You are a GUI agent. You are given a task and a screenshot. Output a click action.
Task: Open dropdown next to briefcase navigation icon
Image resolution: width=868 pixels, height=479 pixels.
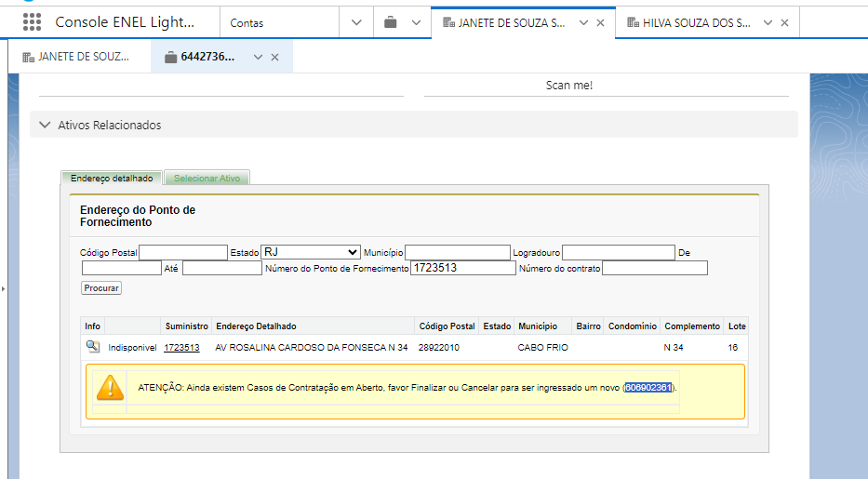coord(416,22)
